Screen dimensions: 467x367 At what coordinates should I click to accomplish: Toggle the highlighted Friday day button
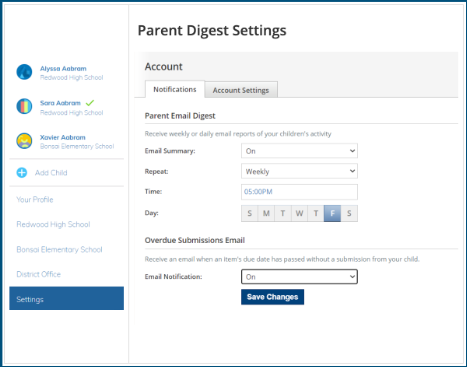click(x=332, y=213)
